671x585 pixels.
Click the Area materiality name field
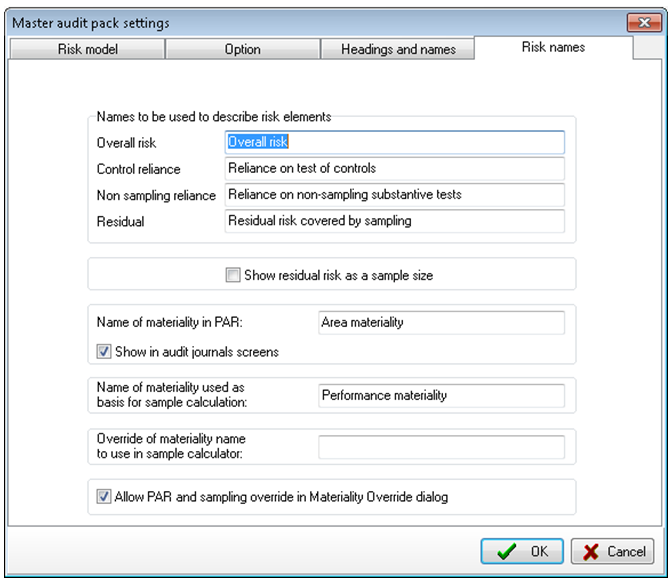pyautogui.click(x=441, y=323)
